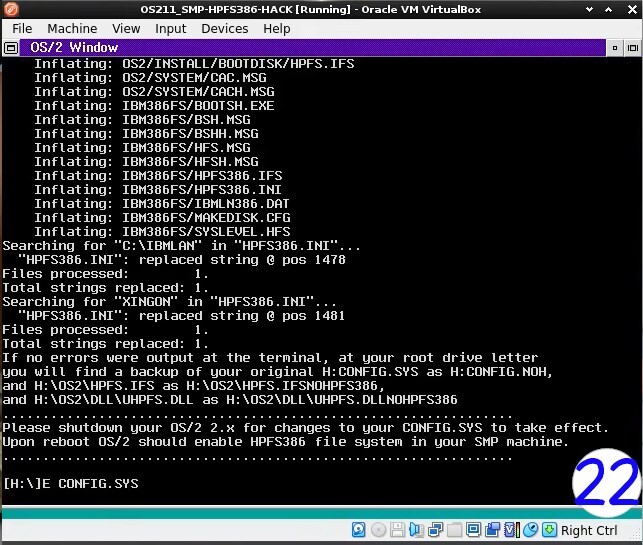Click the "replaced string @ pos 1481" line
The height and width of the screenshot is (545, 643).
[x=182, y=315]
